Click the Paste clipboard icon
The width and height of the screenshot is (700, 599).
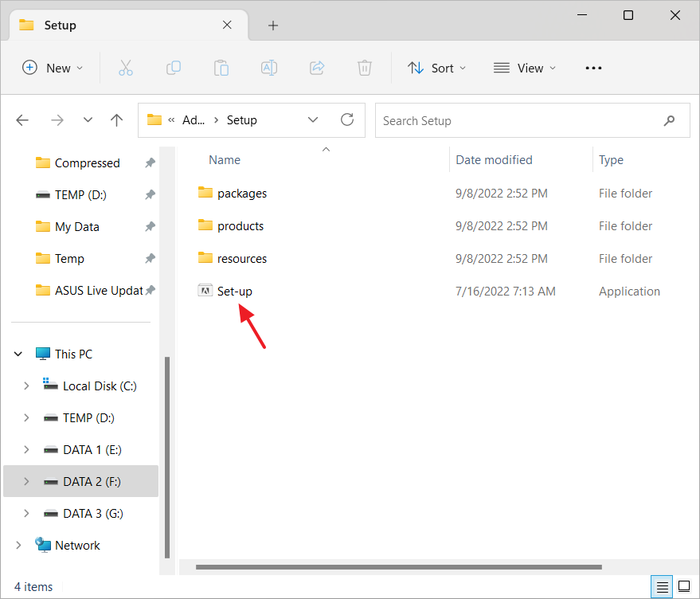pyautogui.click(x=221, y=69)
